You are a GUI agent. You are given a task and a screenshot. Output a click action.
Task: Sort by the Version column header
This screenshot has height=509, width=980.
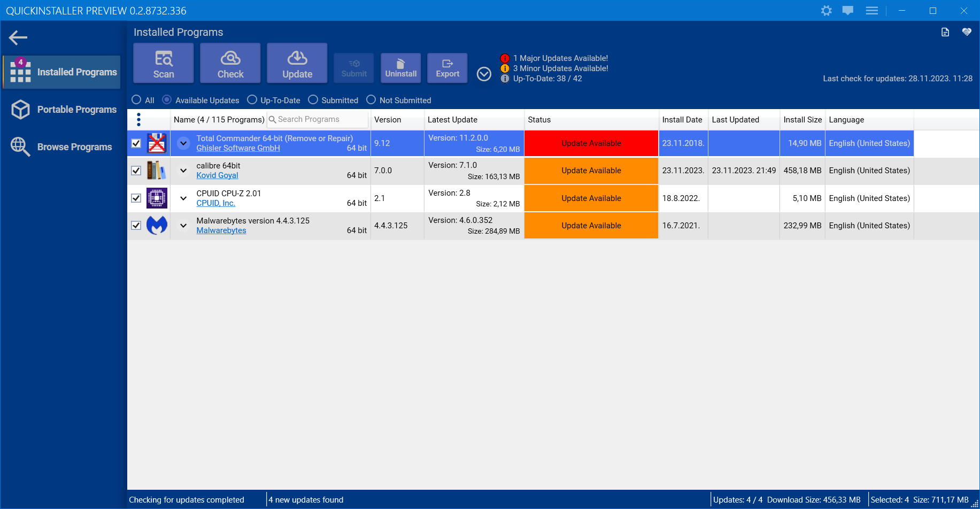coord(397,120)
